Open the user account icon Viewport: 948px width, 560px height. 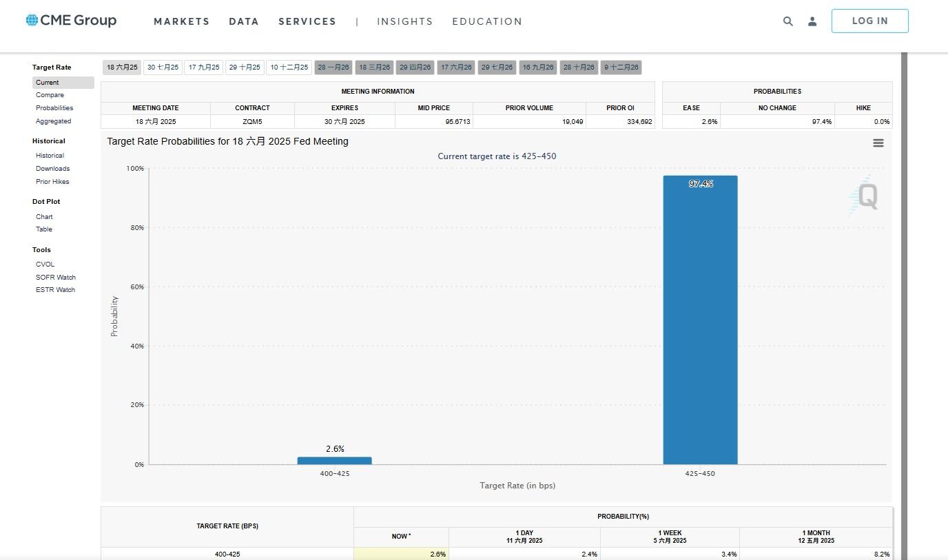(812, 21)
